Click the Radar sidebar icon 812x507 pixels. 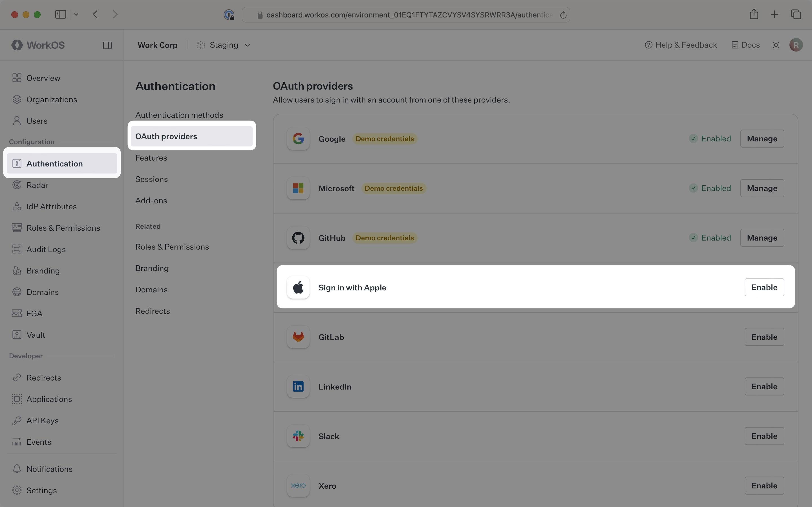17,185
